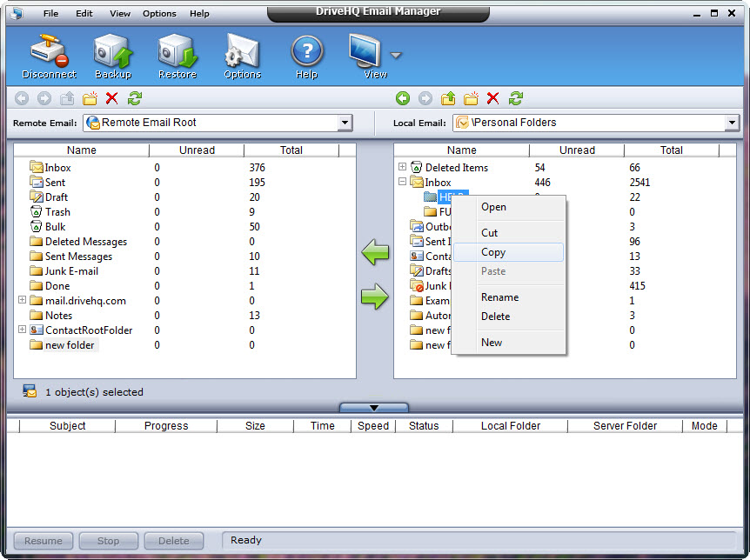Select the remote Inbox folder
Viewport: 750px width, 560px height.
(x=50, y=167)
